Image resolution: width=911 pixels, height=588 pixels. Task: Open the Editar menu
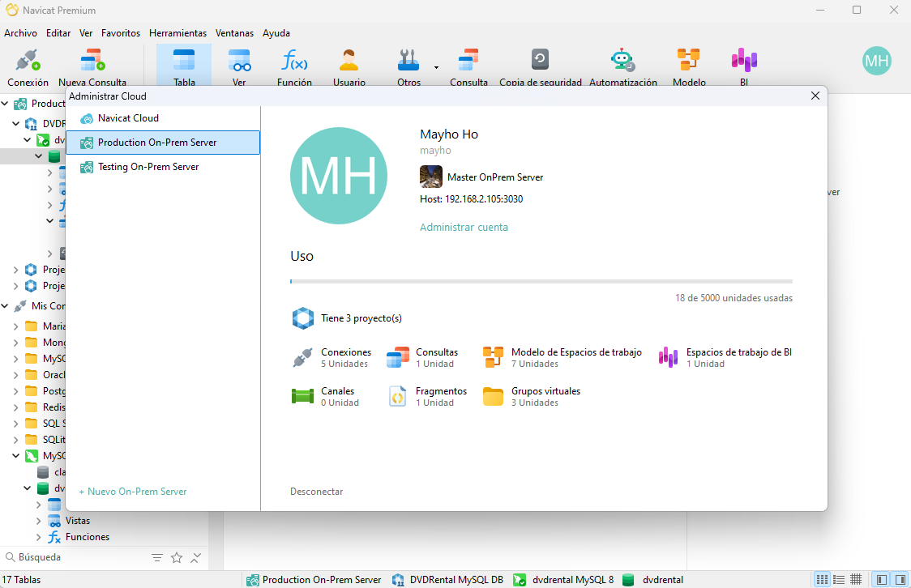58,33
